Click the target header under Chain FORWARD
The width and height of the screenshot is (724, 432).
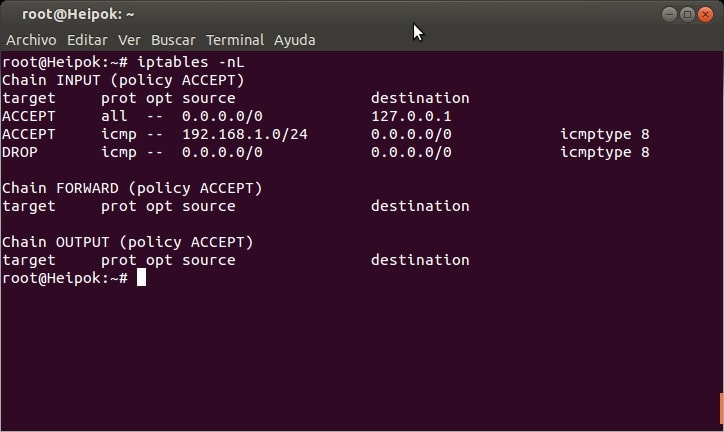click(x=29, y=206)
